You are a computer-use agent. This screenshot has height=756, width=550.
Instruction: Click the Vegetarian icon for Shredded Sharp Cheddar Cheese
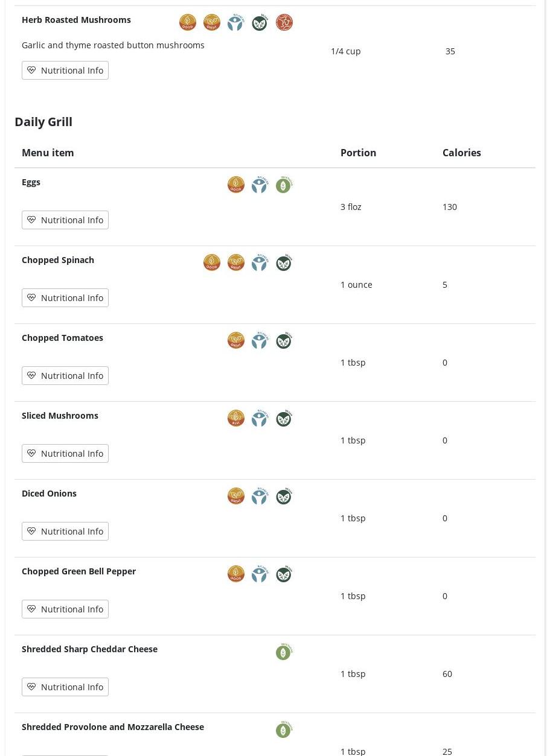(x=284, y=652)
